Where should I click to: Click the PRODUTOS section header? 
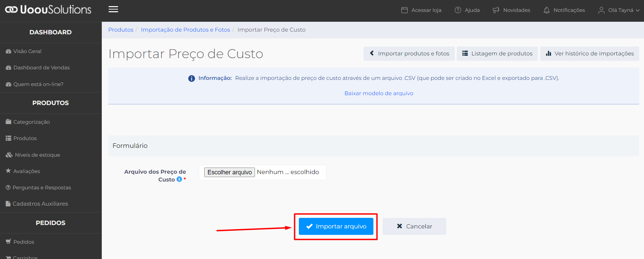(51, 103)
